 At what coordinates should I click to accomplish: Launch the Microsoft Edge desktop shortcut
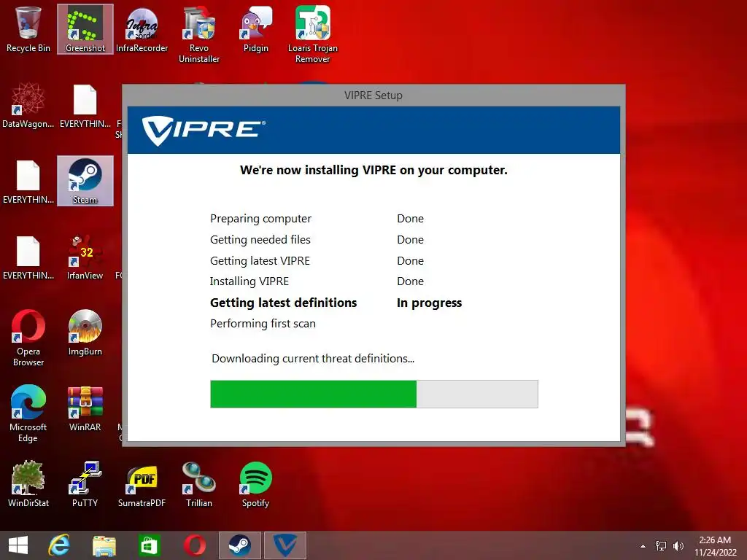(x=28, y=413)
